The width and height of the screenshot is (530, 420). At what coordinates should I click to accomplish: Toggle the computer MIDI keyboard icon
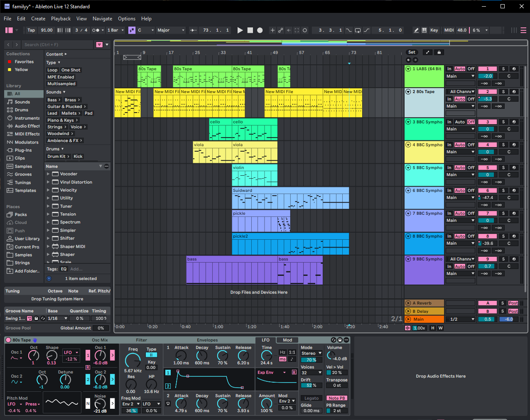[x=424, y=30]
